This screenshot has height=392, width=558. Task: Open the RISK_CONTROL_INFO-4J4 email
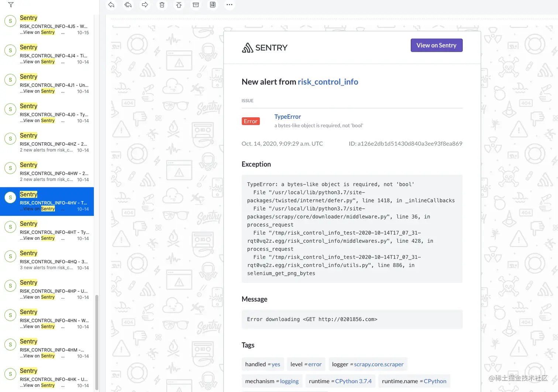click(47, 55)
